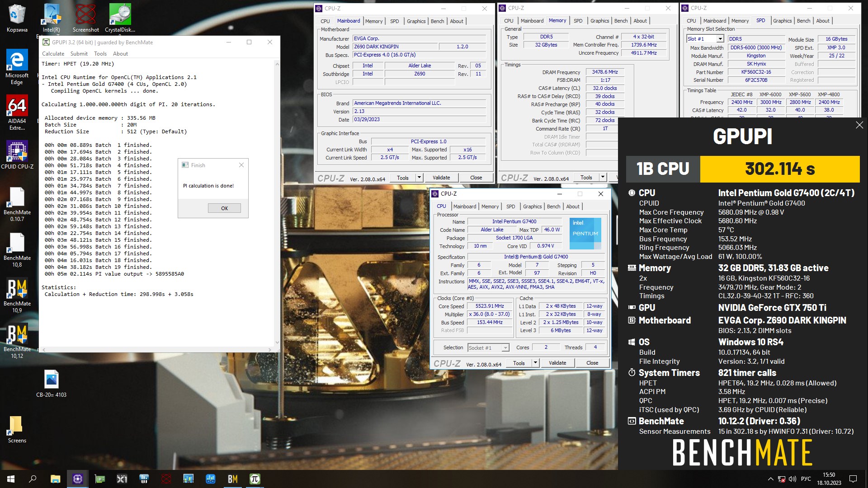Open the Tools menu in GPUPI

click(x=100, y=53)
